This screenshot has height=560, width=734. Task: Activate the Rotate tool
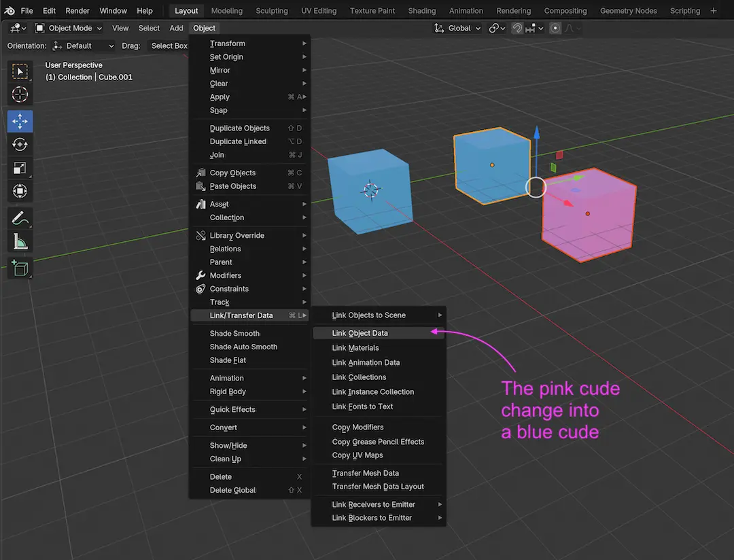point(20,145)
